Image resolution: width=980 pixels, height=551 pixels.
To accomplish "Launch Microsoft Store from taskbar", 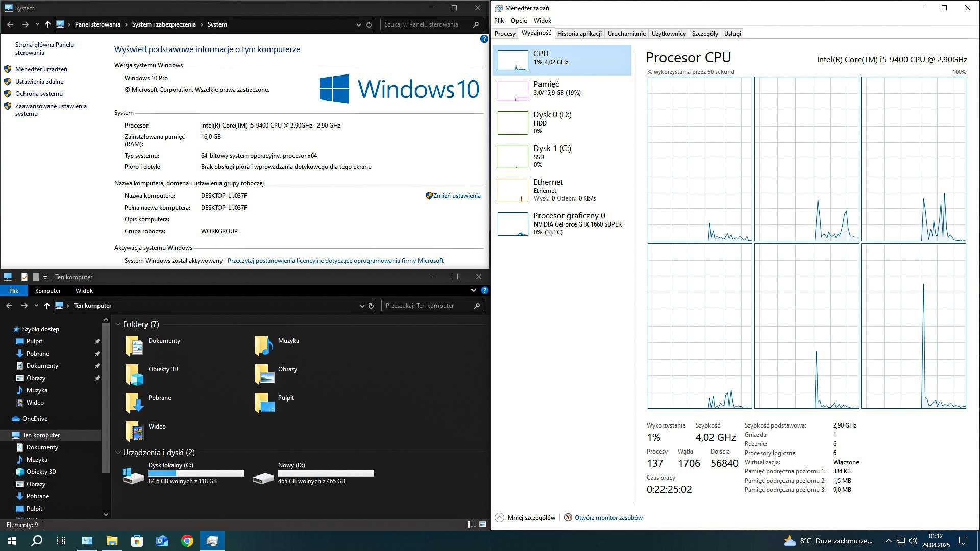I will pos(137,541).
